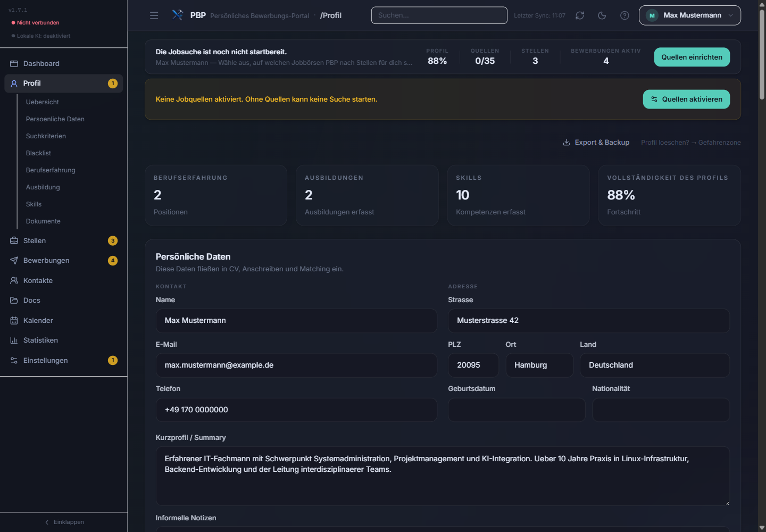This screenshot has width=766, height=532.
Task: Click the Quellen aktivieren button
Action: coord(686,99)
